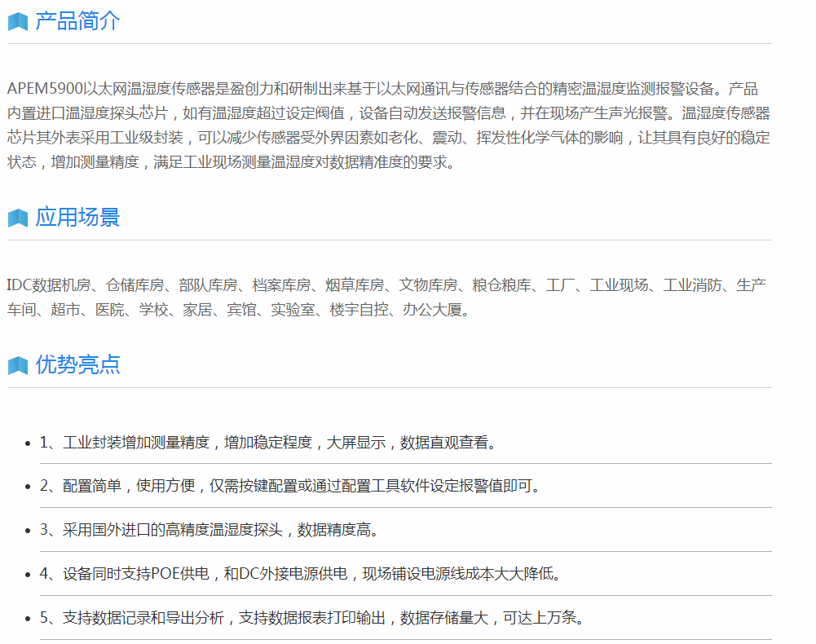
Task: Click the book icon beside 产品简介
Action: click(x=18, y=22)
